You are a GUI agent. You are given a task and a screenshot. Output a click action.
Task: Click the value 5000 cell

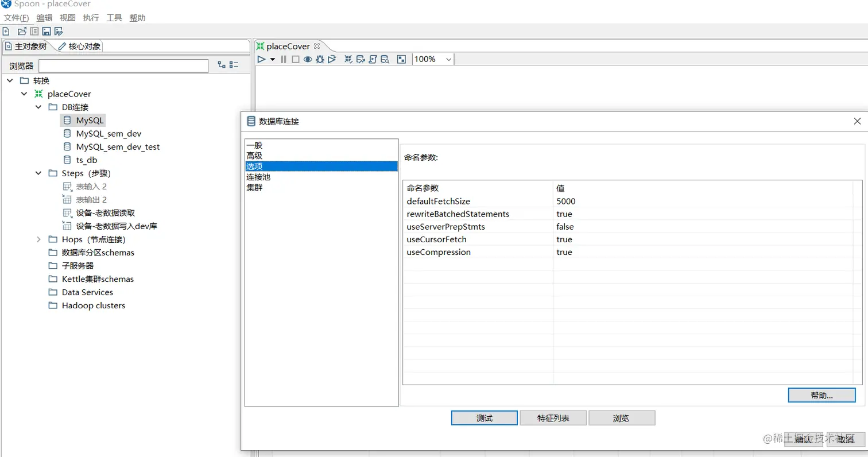[x=703, y=201]
